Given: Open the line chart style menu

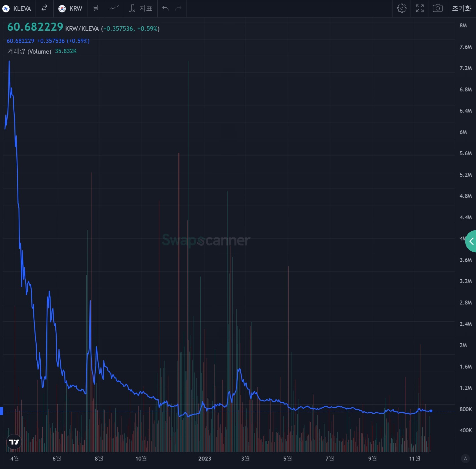Looking at the screenshot, I should point(114,8).
